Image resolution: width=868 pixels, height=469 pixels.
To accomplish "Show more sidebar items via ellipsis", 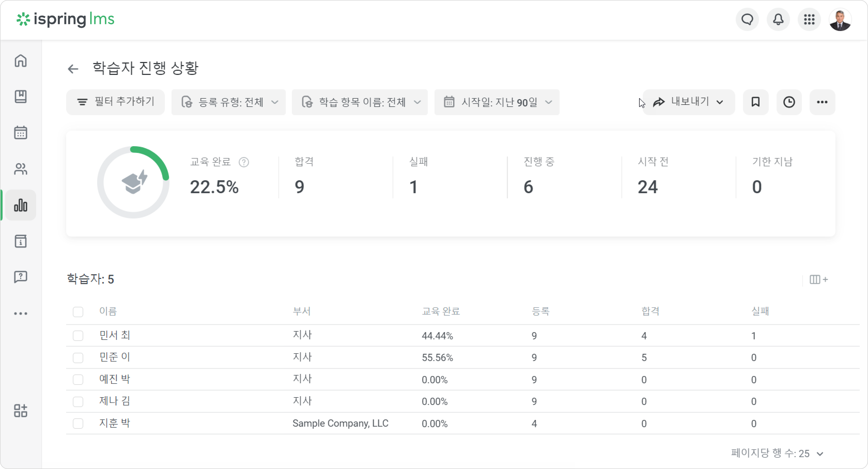I will [21, 313].
